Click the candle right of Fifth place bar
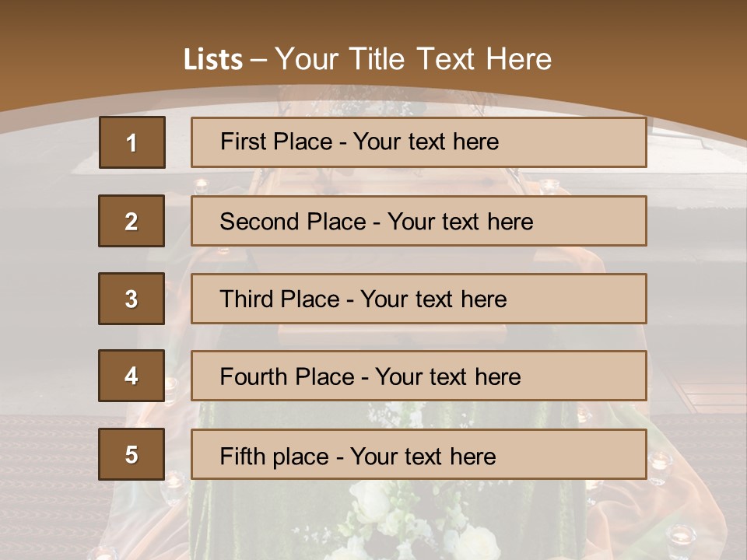This screenshot has height=560, width=747. (x=661, y=462)
